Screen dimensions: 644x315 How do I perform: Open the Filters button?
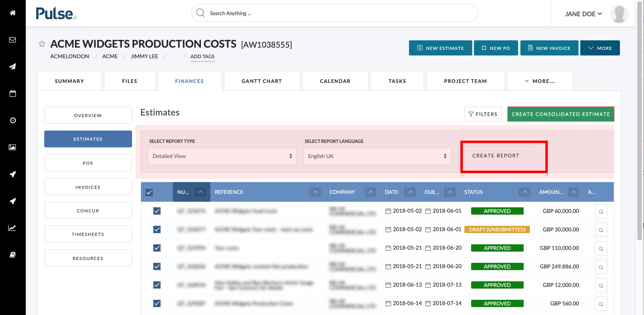click(x=483, y=114)
